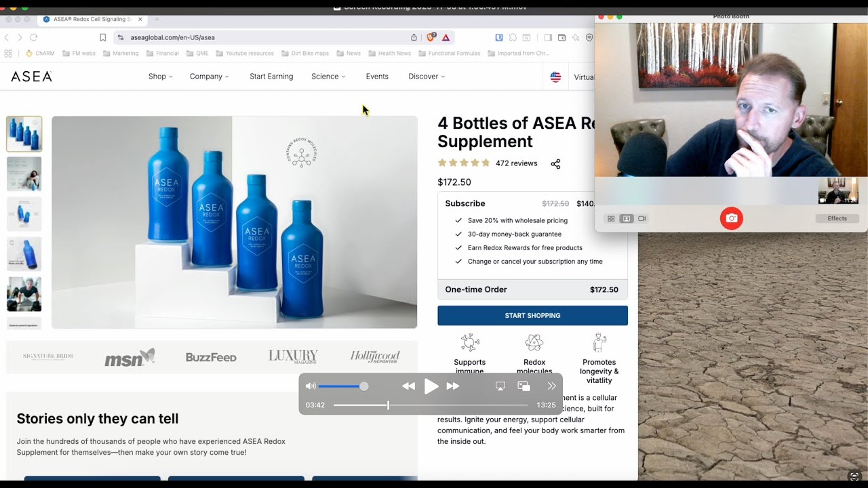Share the product using the share icon beside reviews

tap(555, 164)
